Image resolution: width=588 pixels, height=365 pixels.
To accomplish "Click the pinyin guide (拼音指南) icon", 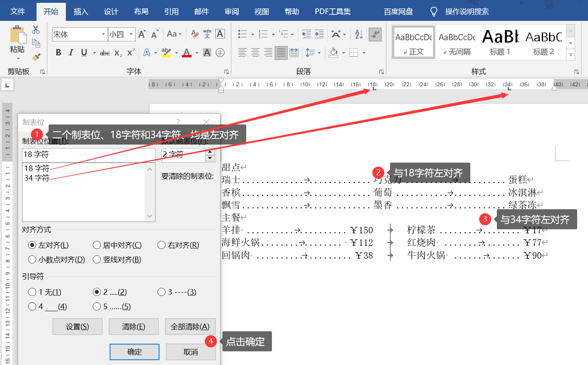I will (207, 34).
